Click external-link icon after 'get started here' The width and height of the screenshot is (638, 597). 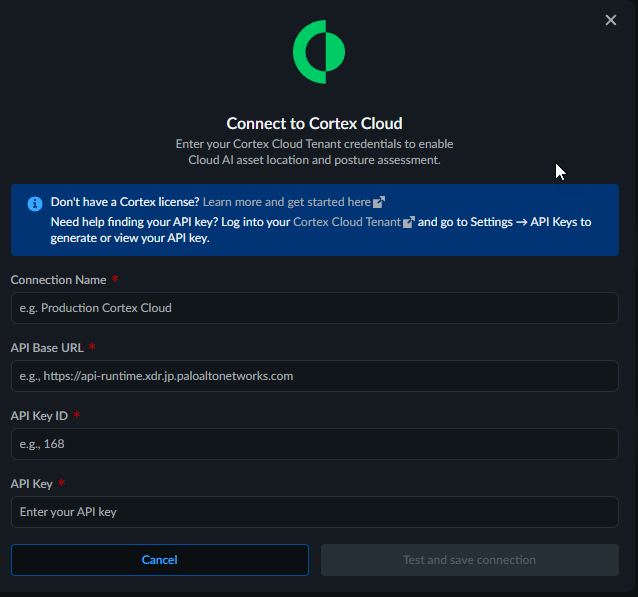point(379,202)
